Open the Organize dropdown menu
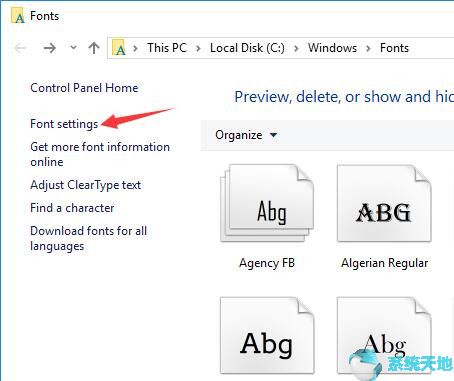The width and height of the screenshot is (454, 381). (246, 135)
